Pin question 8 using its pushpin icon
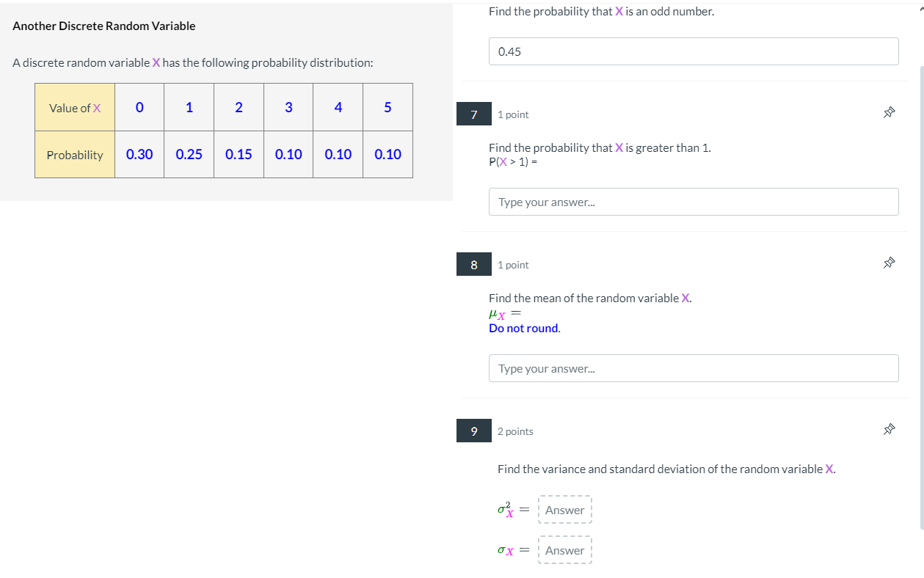The width and height of the screenshot is (924, 578). tap(889, 262)
